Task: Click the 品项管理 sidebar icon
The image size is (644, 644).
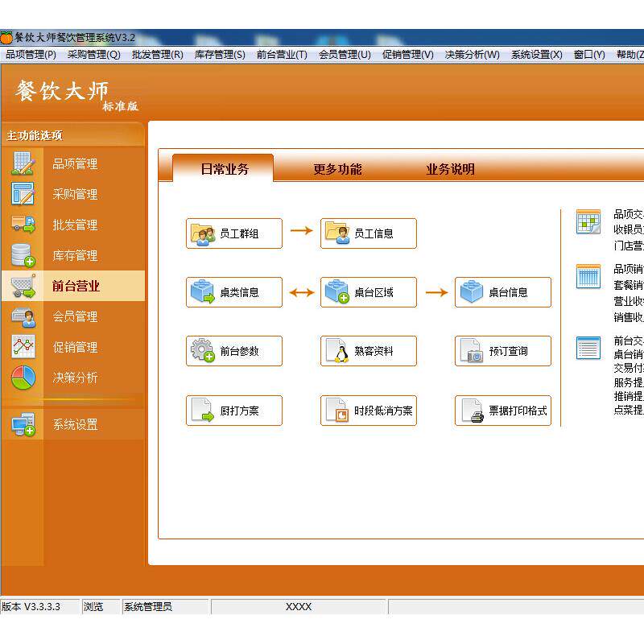Action: pos(23,163)
